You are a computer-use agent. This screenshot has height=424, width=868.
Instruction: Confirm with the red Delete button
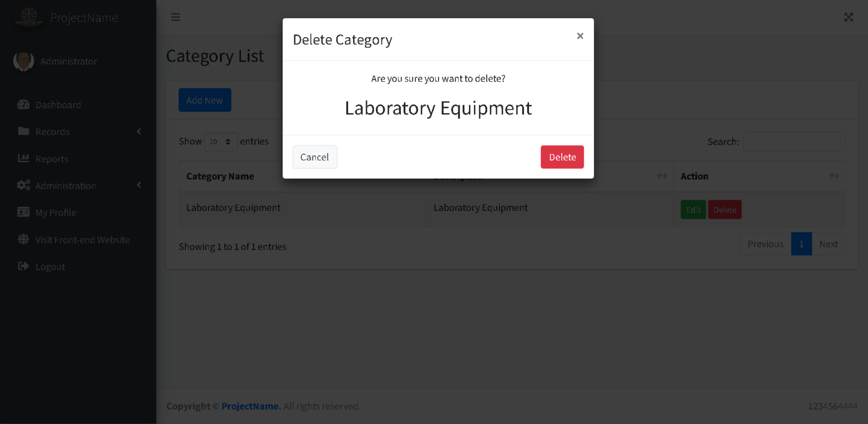[562, 157]
